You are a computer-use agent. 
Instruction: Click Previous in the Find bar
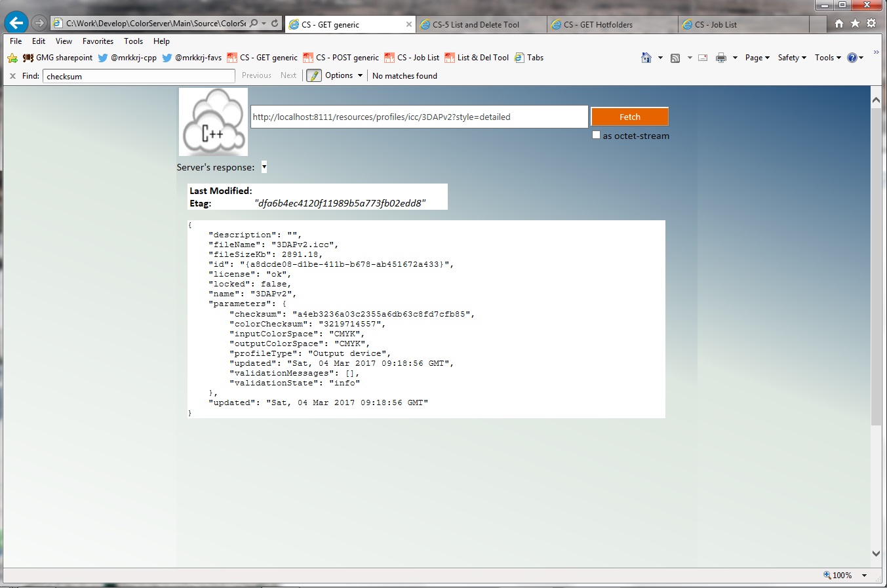[x=256, y=75]
